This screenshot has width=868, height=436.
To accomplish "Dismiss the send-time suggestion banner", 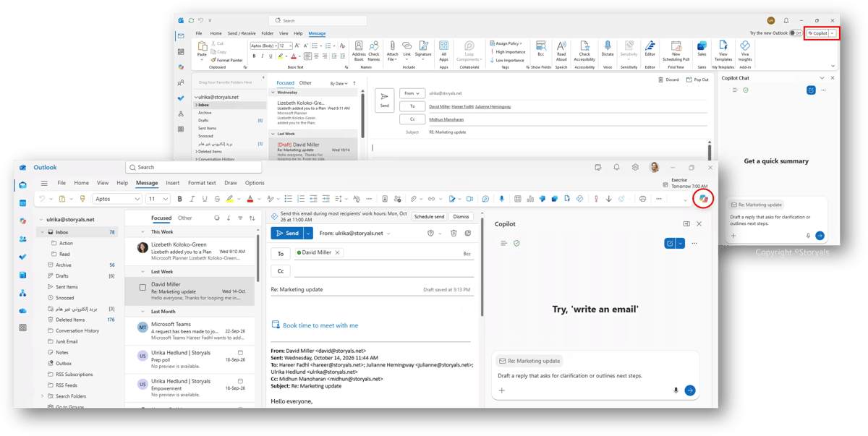I will click(x=461, y=217).
